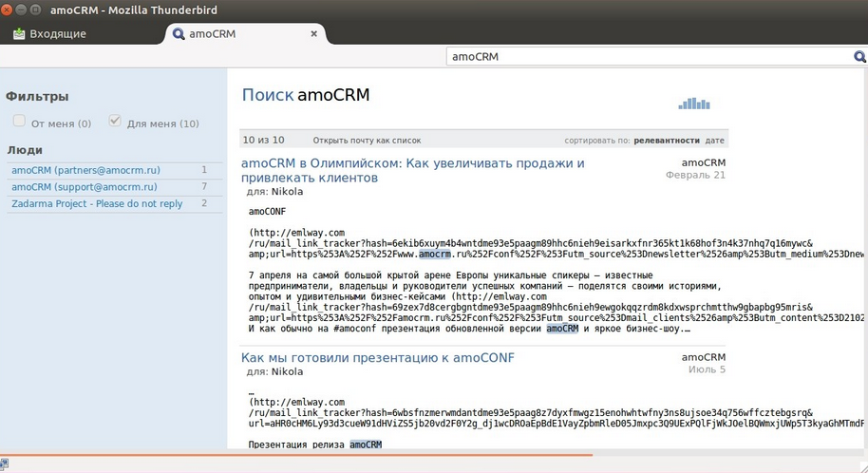Click the 10 из 10 results count

pos(263,141)
